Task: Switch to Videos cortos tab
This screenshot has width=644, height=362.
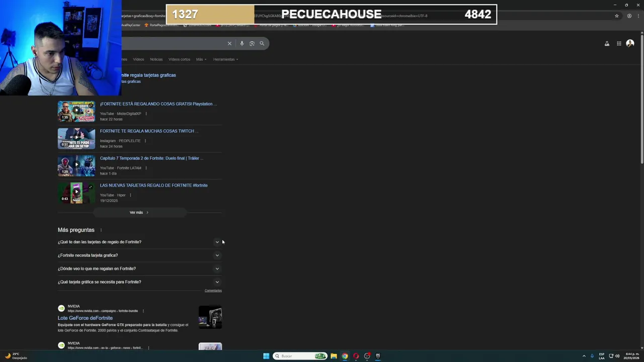Action: point(179,59)
